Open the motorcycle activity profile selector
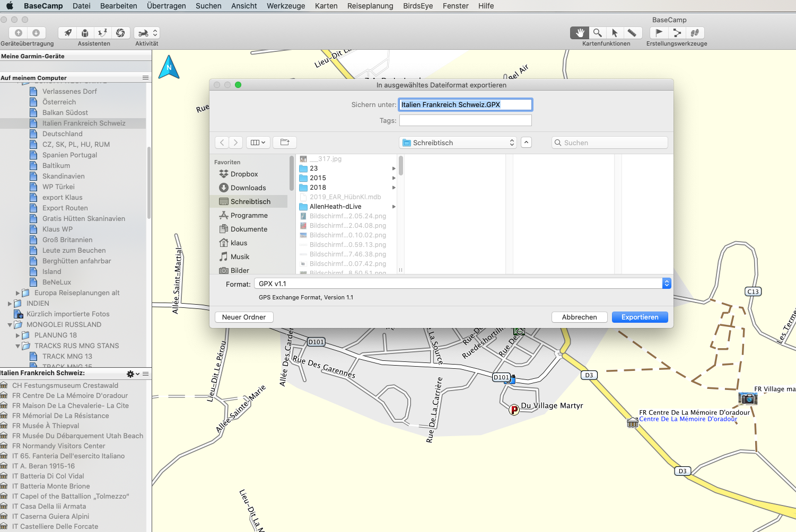This screenshot has height=532, width=796. 147,33
